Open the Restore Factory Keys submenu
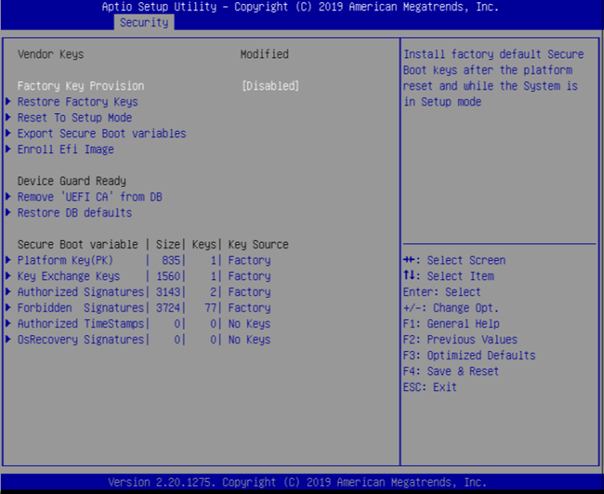Viewport: 604px width, 494px height. pos(77,102)
